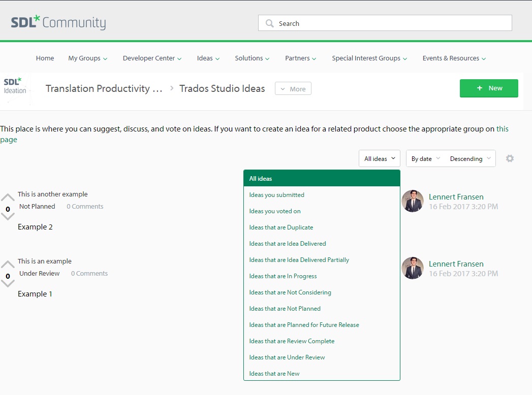Expand the Partners menu
The image size is (532, 395).
[301, 58]
